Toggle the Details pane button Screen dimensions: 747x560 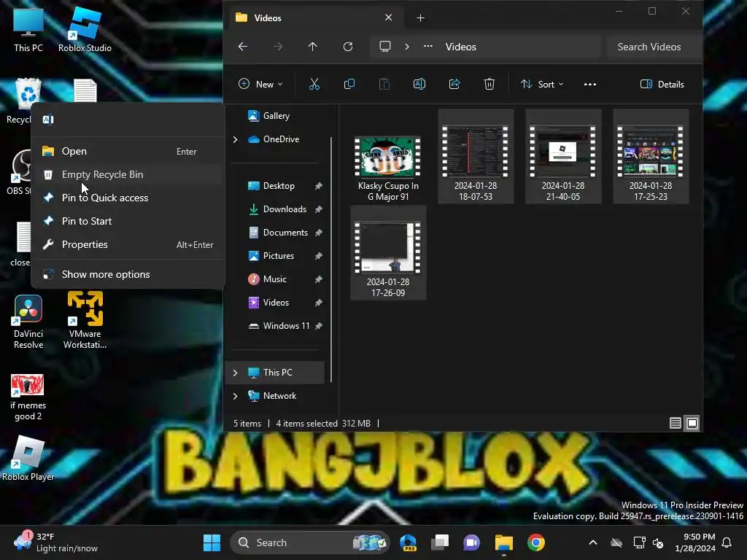point(662,85)
